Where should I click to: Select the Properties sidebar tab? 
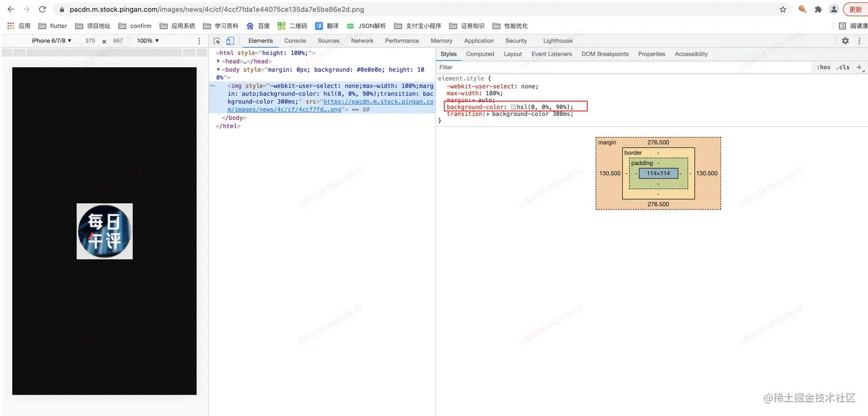tap(652, 54)
